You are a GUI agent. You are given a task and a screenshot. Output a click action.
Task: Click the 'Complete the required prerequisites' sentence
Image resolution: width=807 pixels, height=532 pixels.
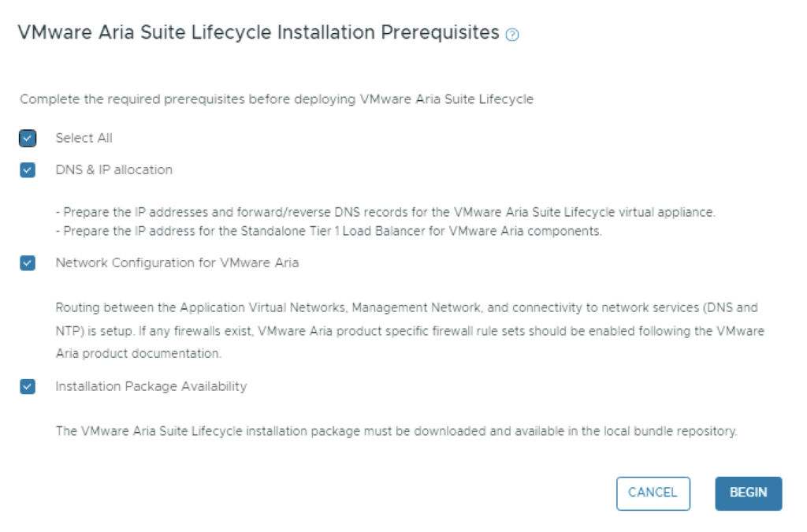coord(277,99)
